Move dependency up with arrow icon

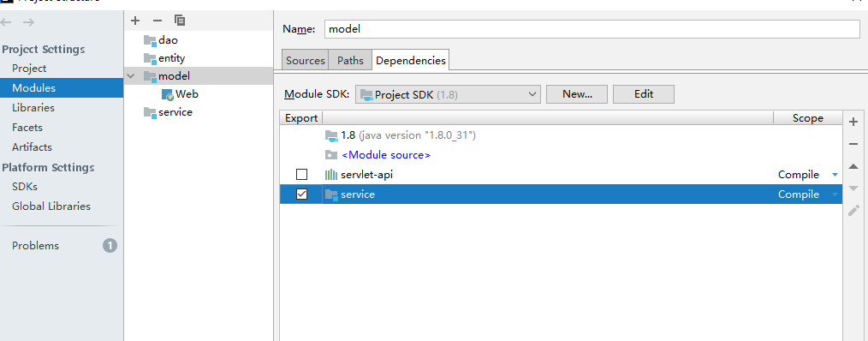(853, 166)
